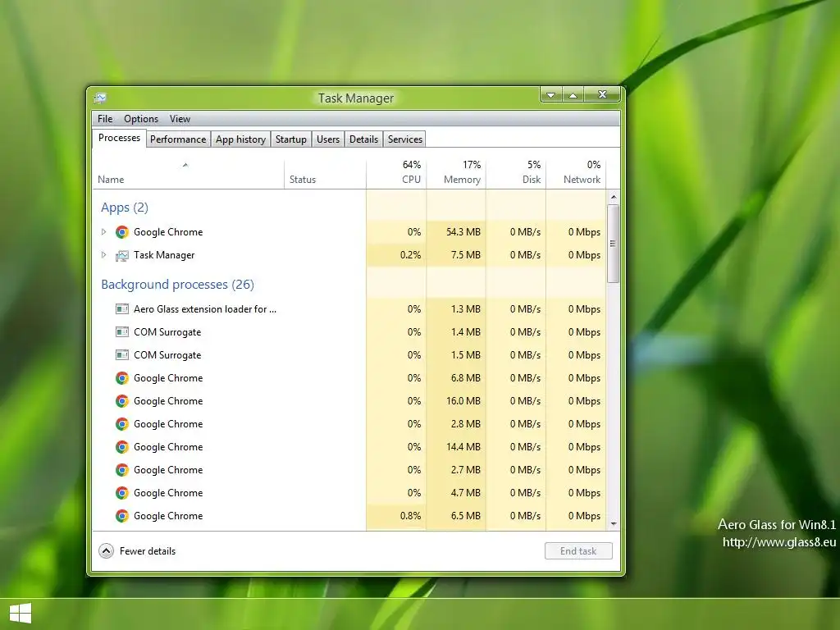This screenshot has width=840, height=630.
Task: Open the View menu
Action: (180, 119)
